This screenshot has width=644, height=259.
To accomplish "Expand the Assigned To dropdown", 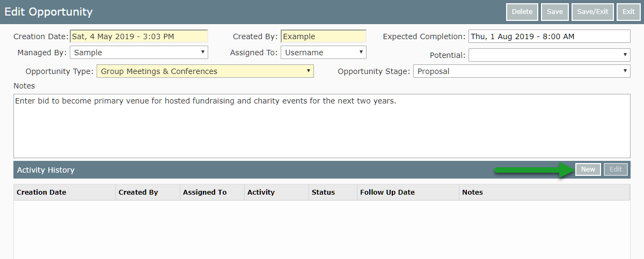I will pyautogui.click(x=324, y=53).
